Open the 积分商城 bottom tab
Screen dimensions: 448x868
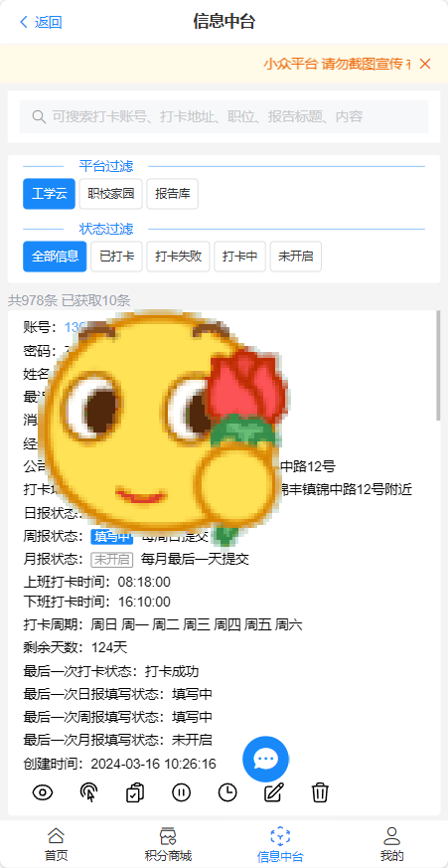[168, 844]
